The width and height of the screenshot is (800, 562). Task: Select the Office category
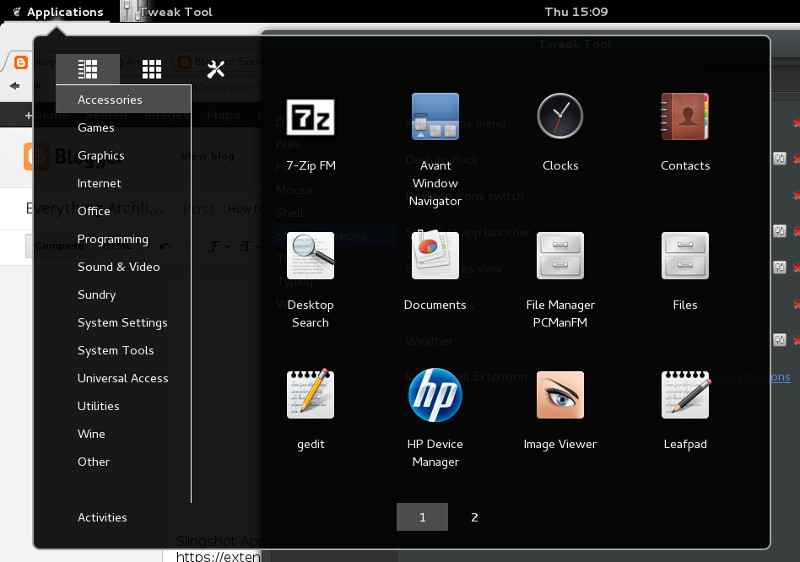point(94,211)
